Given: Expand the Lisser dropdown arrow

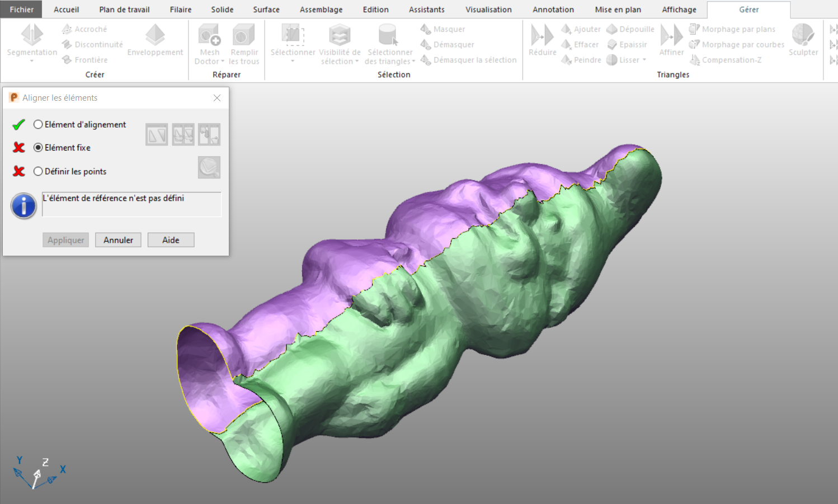Looking at the screenshot, I should click(644, 60).
